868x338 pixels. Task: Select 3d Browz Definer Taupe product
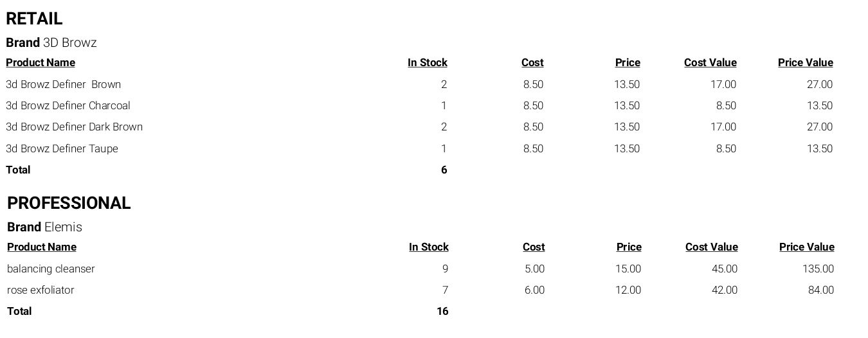click(62, 148)
